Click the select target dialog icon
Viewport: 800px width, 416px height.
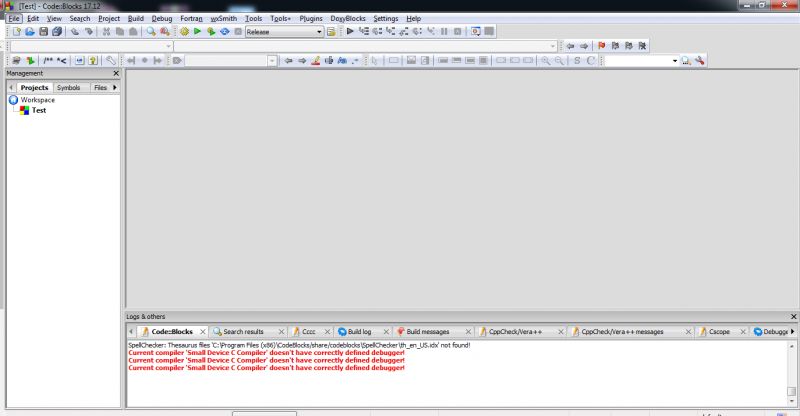tap(332, 32)
